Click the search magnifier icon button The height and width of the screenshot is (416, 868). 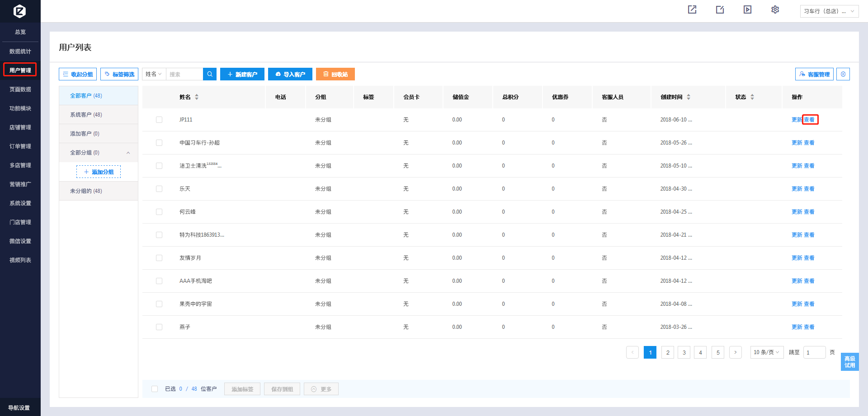(210, 74)
